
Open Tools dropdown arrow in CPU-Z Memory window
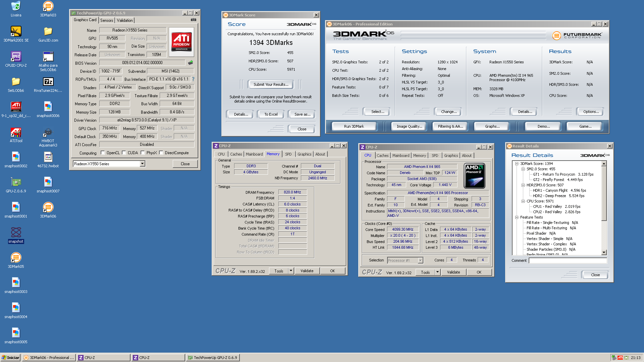[291, 271]
